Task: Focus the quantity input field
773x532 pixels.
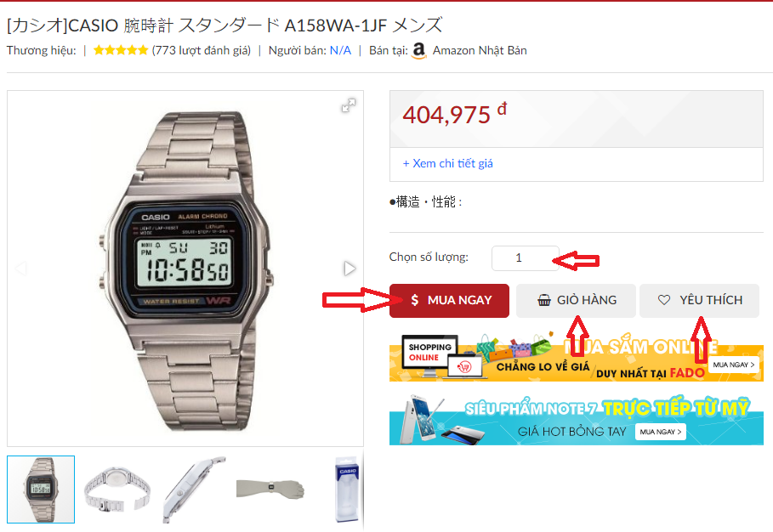Action: (x=525, y=258)
